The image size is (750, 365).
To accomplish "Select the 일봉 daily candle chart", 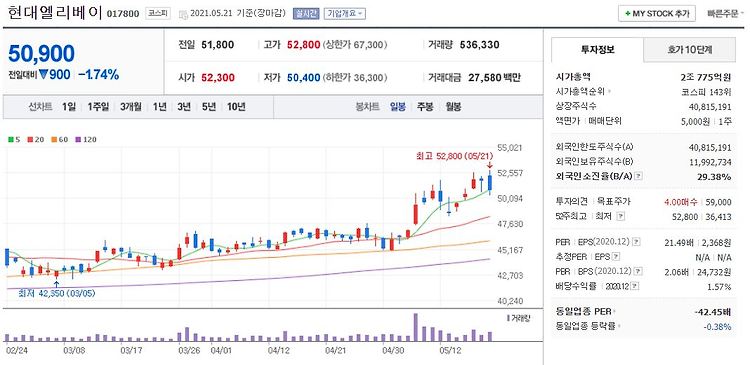I will point(397,107).
